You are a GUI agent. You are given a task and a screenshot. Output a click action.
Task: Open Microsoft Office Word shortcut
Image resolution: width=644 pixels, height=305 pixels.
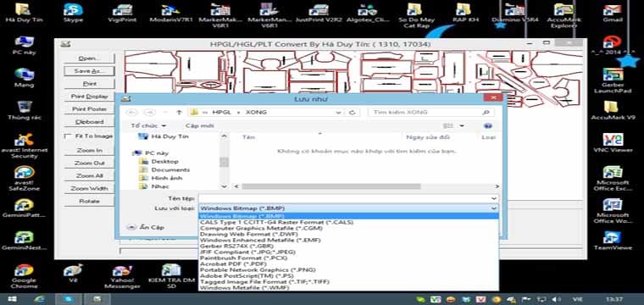pos(613,212)
